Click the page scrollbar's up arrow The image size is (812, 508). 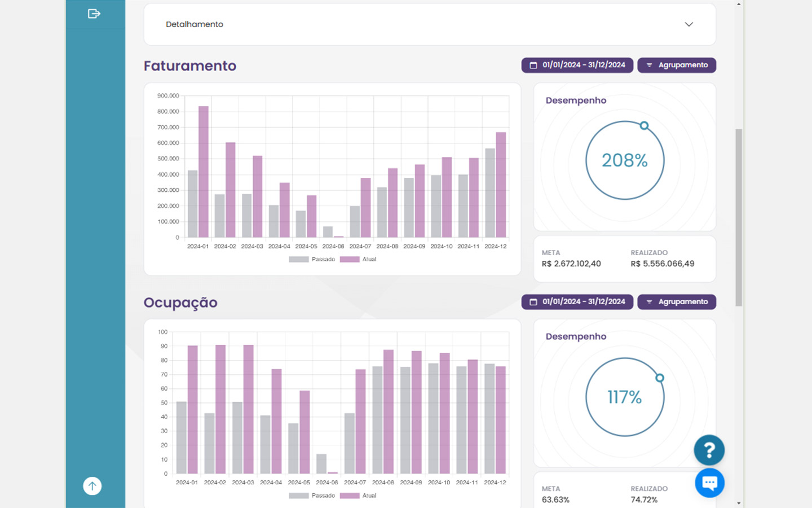[739, 4]
